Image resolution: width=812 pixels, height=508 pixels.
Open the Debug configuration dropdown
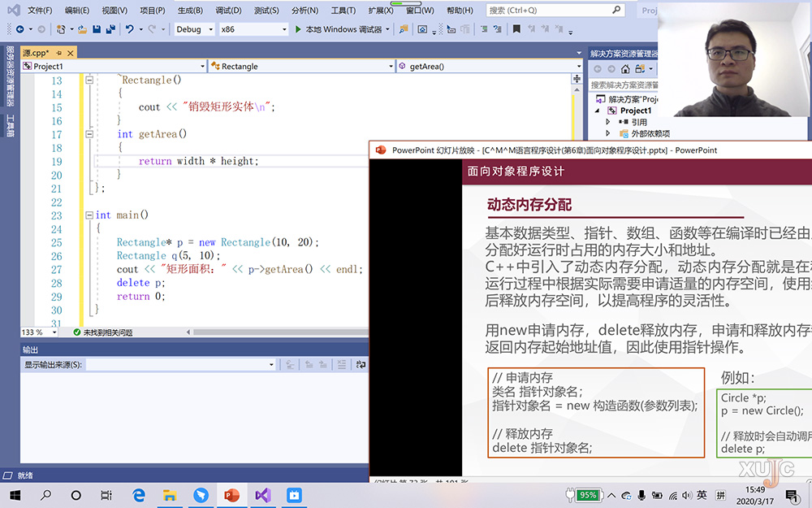[194, 29]
